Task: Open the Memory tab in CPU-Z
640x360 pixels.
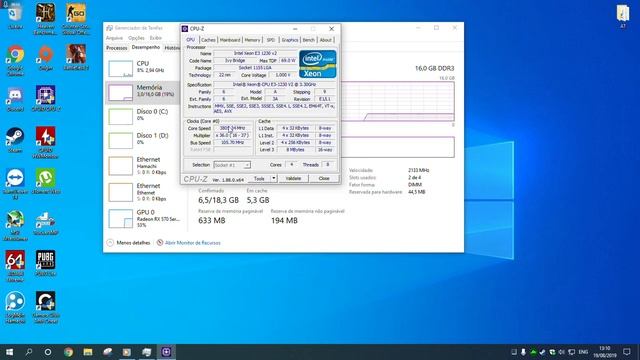Action: [x=252, y=40]
